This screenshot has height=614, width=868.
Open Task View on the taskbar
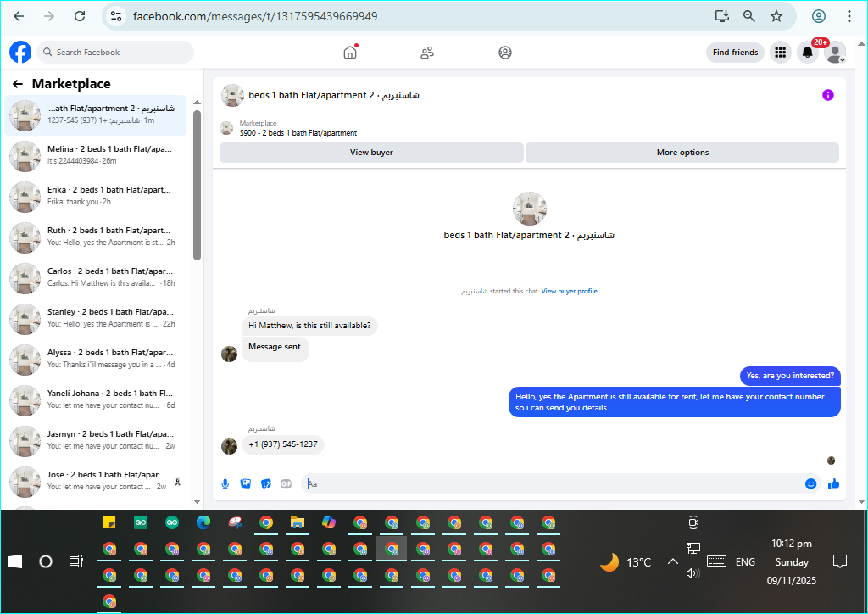tap(75, 561)
